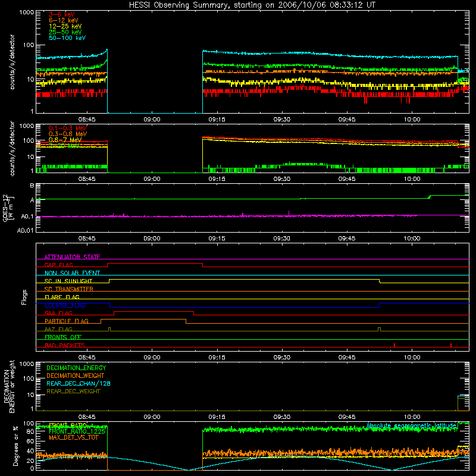The height and width of the screenshot is (476, 476).
Task: Select the DECIMATION_WEIGHT legend label
Action: [76, 375]
